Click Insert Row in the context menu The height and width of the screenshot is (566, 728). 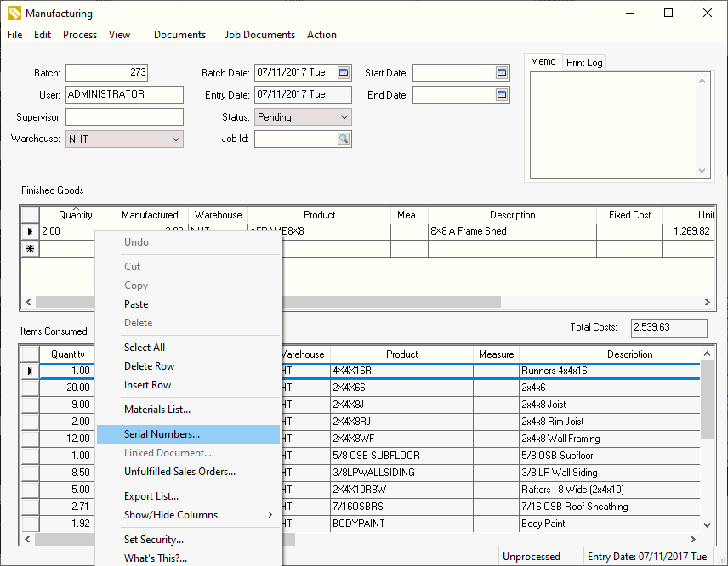coord(149,385)
